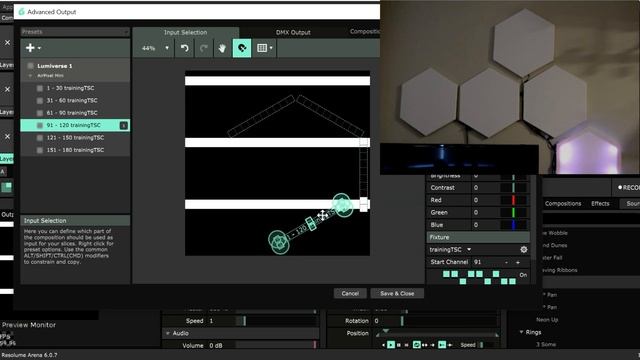
Task: Select the Lumiverse 1 row
Action: tap(75, 66)
